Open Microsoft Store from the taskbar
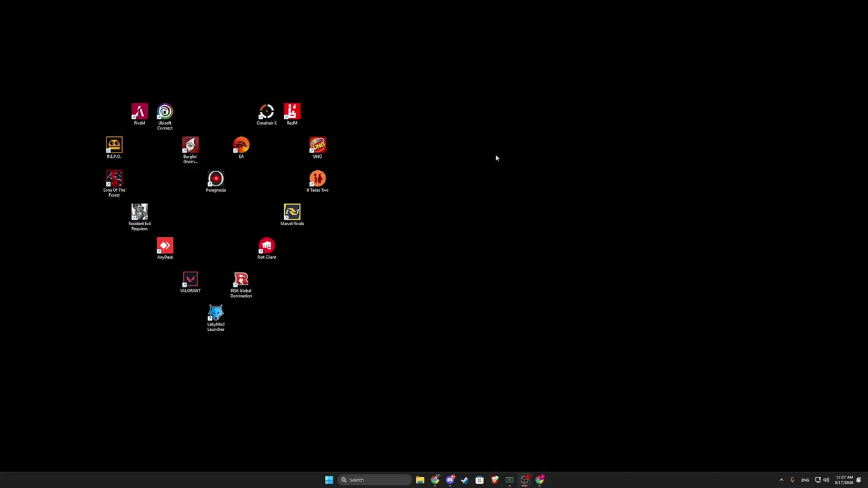 pos(479,480)
